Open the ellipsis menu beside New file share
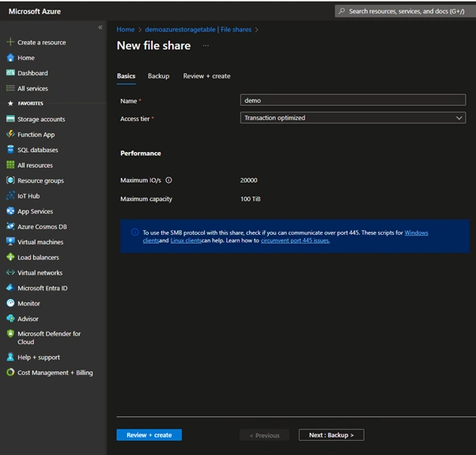 pos(206,46)
